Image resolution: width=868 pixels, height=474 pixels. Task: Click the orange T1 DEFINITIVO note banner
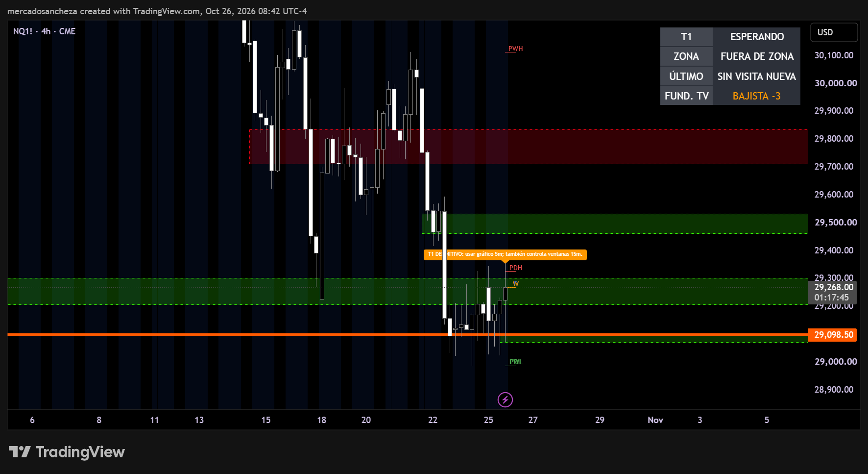coord(505,254)
